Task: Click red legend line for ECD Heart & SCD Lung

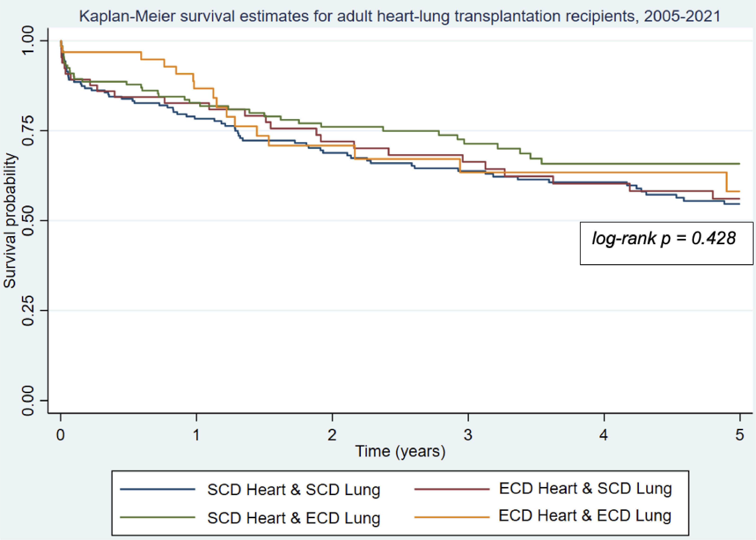Action: click(x=452, y=489)
